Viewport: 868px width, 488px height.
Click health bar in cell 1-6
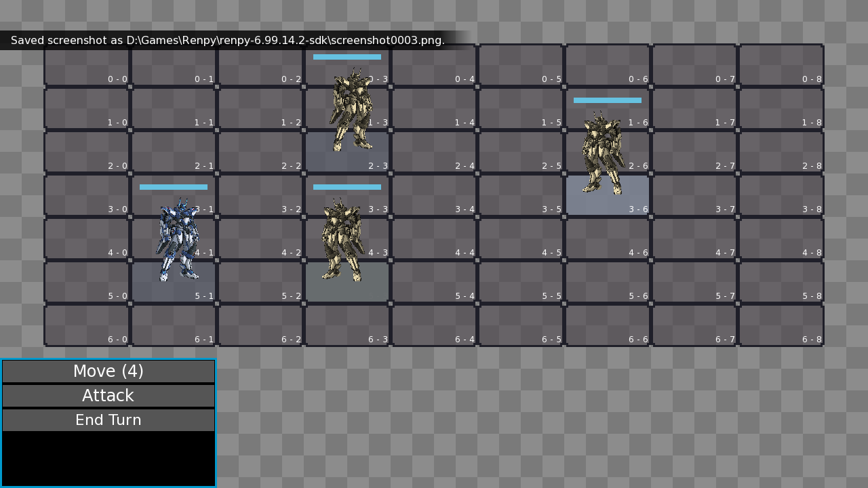point(608,100)
